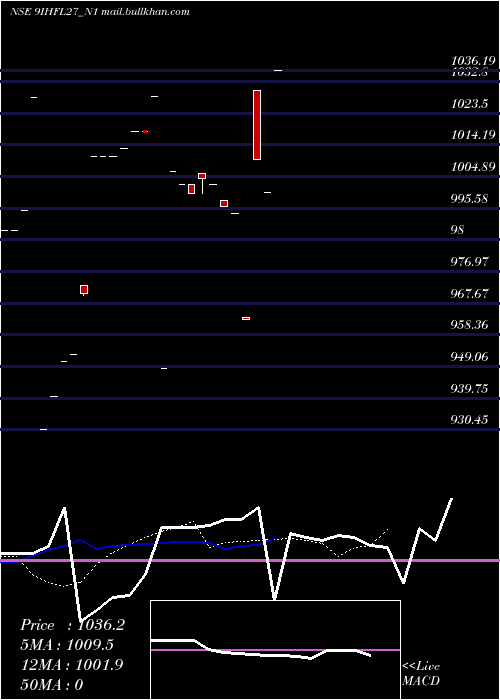This screenshot has height=700, width=500.
Task: Click the 949.06 price level label
Action: point(470,357)
